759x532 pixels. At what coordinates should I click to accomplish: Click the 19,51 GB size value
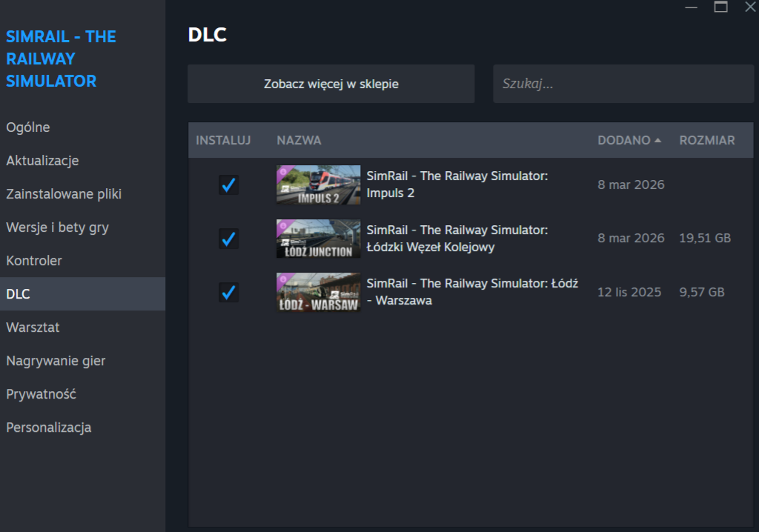pyautogui.click(x=705, y=238)
